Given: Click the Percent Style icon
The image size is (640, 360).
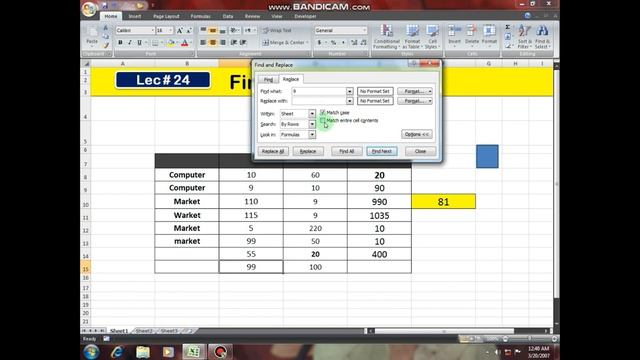Looking at the screenshot, I should (333, 42).
